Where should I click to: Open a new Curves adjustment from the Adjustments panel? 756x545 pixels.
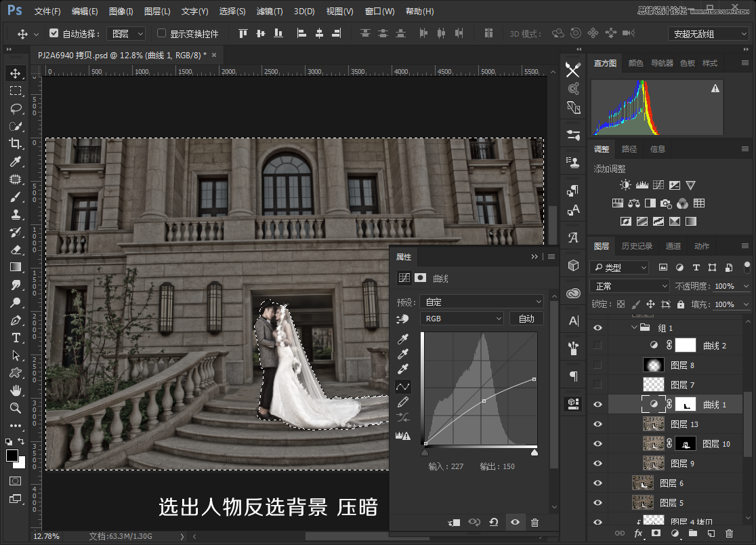(x=658, y=184)
